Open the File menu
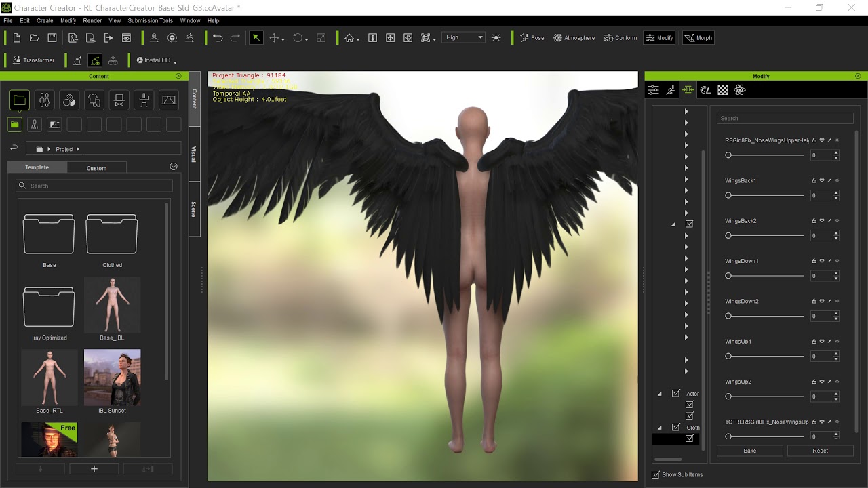Image resolution: width=868 pixels, height=488 pixels. pyautogui.click(x=7, y=21)
